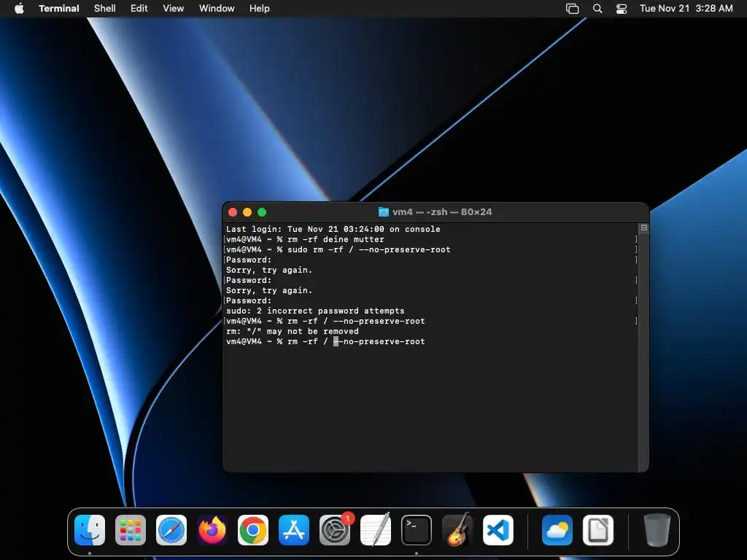Click the first 'Sorry, try again.' line

click(x=269, y=270)
